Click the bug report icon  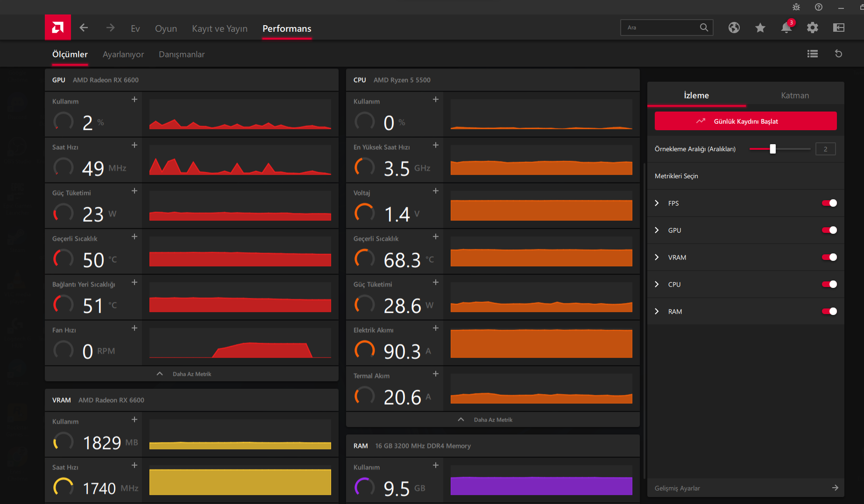tap(796, 7)
